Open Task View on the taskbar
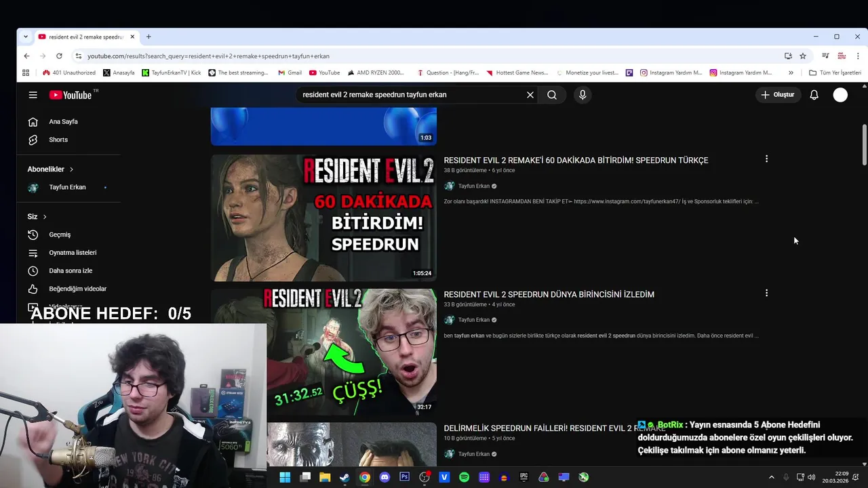868x488 pixels. coord(305,477)
